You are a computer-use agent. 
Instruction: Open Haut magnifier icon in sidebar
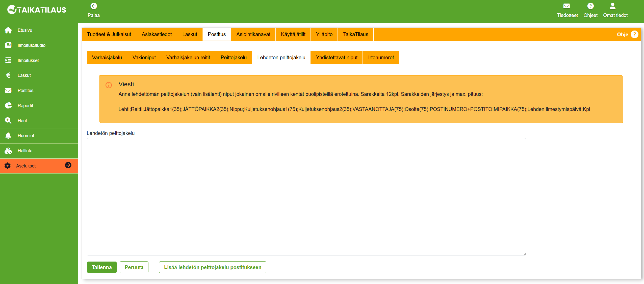[8, 121]
